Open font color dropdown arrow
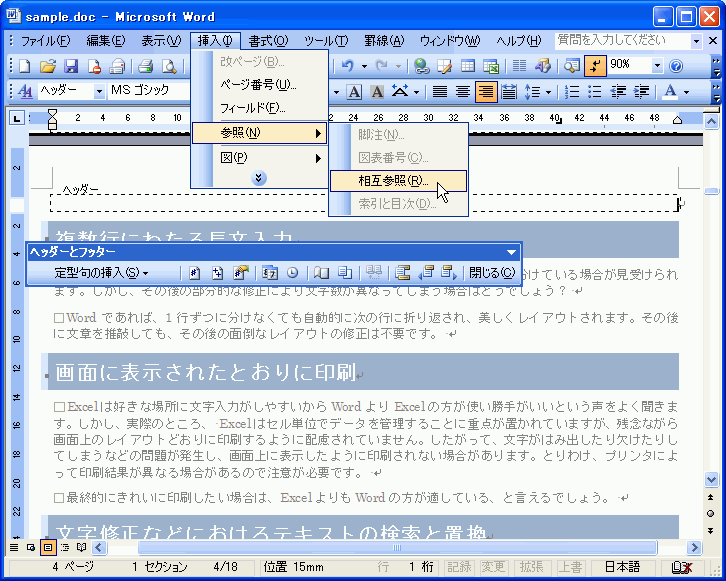This screenshot has width=726, height=581. (x=687, y=92)
